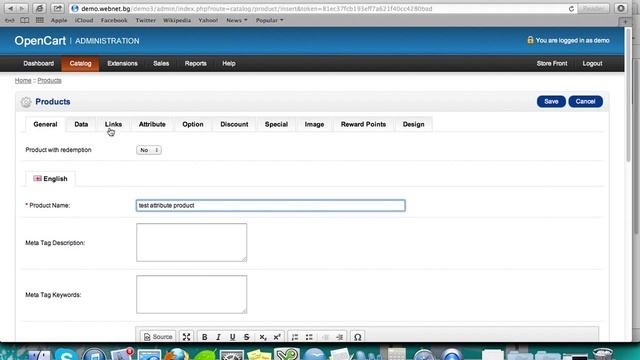640x360 pixels.
Task: Insert a numbered list in the editor
Action: [295, 337]
